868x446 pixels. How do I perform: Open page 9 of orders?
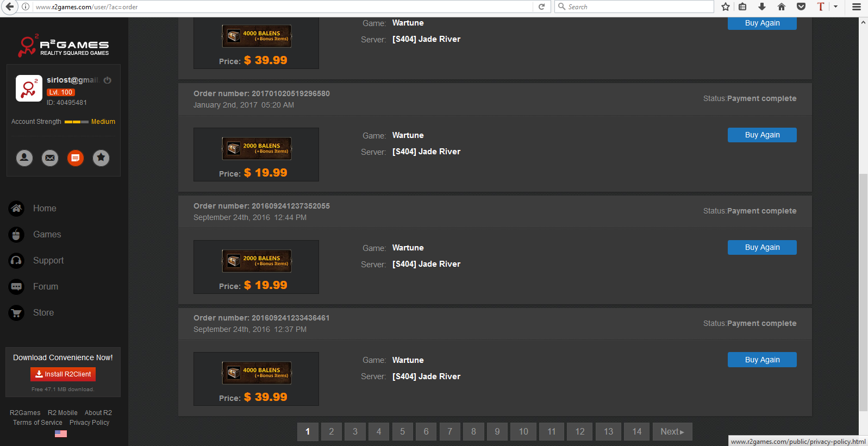[497, 432]
